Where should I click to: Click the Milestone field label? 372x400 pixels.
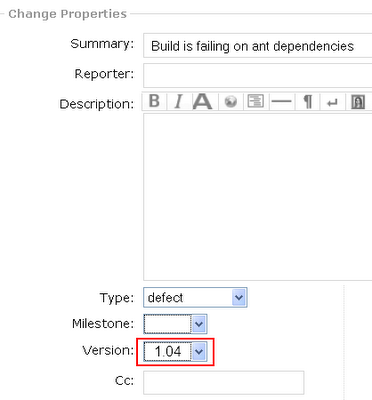click(x=103, y=324)
